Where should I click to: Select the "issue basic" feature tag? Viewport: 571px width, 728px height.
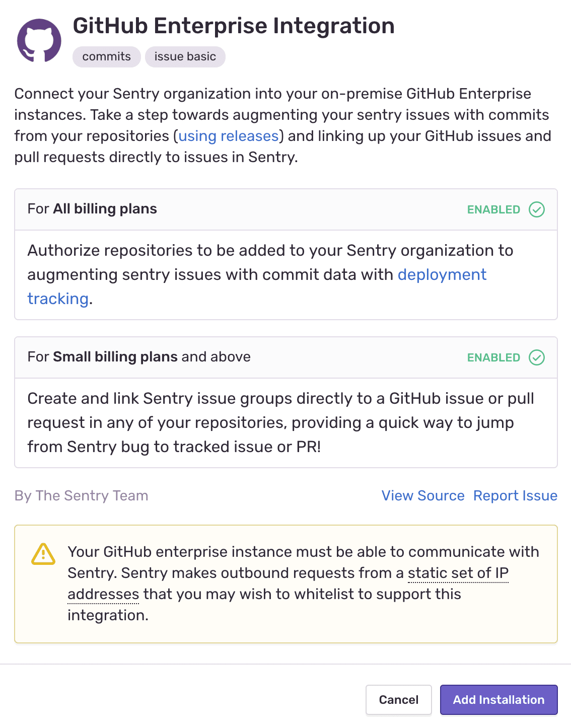(185, 56)
